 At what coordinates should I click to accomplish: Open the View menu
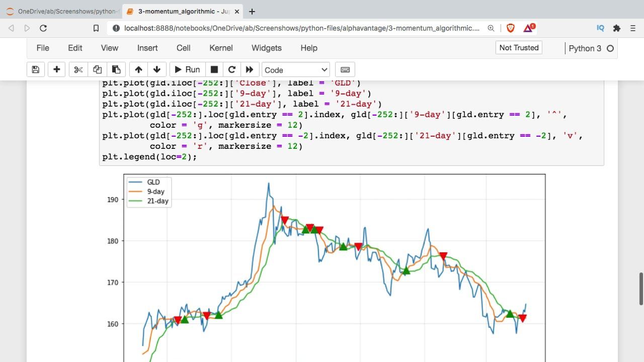[110, 48]
